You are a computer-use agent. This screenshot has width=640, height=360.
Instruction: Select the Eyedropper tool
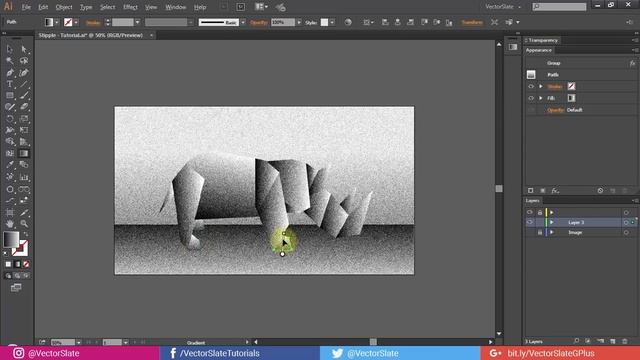[9, 165]
